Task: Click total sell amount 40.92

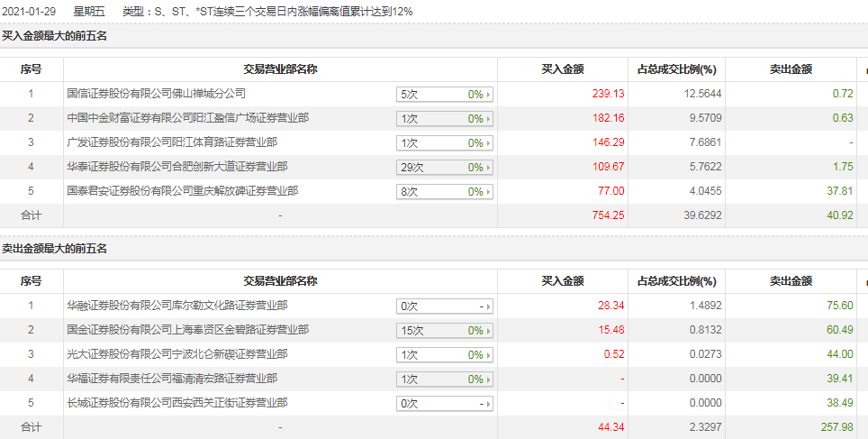Action: (x=840, y=215)
